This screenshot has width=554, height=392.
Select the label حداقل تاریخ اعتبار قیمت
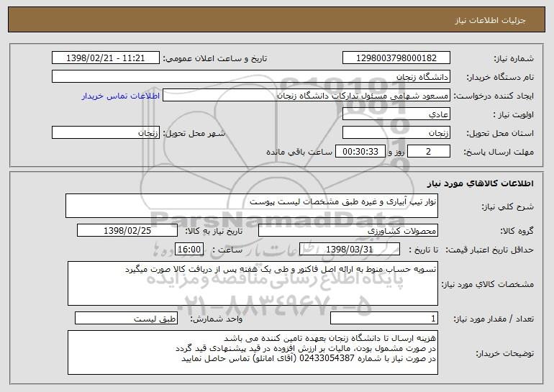point(490,250)
